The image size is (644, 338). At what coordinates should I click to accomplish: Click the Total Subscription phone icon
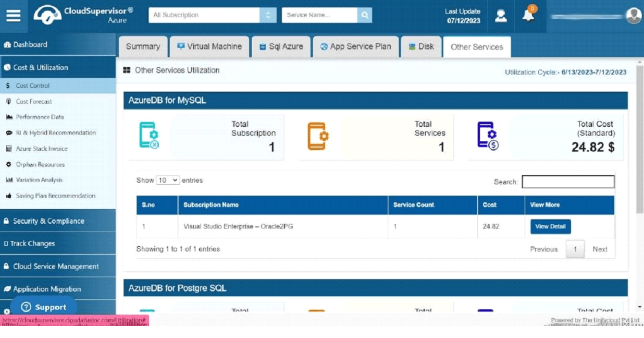point(148,136)
